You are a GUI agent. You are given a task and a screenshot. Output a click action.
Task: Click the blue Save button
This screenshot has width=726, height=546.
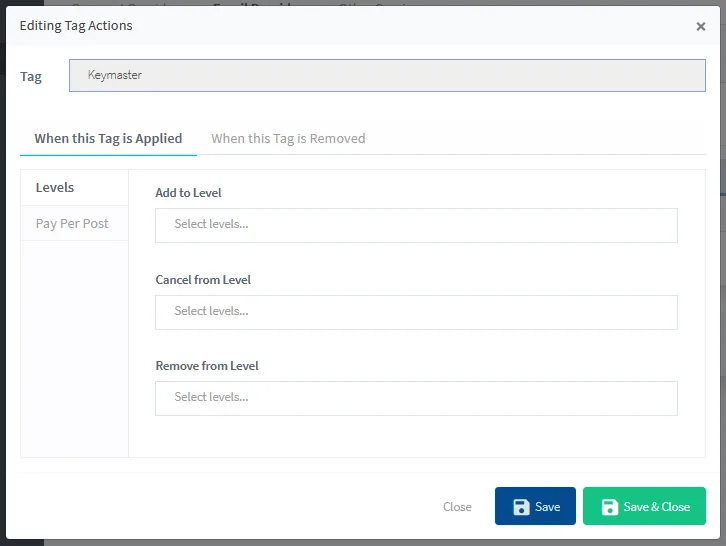pyautogui.click(x=535, y=506)
